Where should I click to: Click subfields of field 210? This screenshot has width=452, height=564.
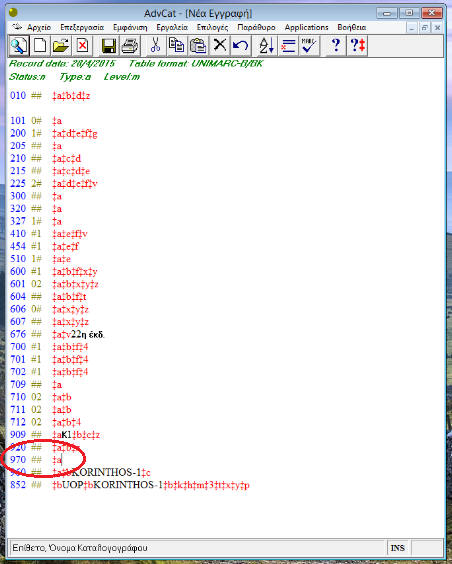67,158
